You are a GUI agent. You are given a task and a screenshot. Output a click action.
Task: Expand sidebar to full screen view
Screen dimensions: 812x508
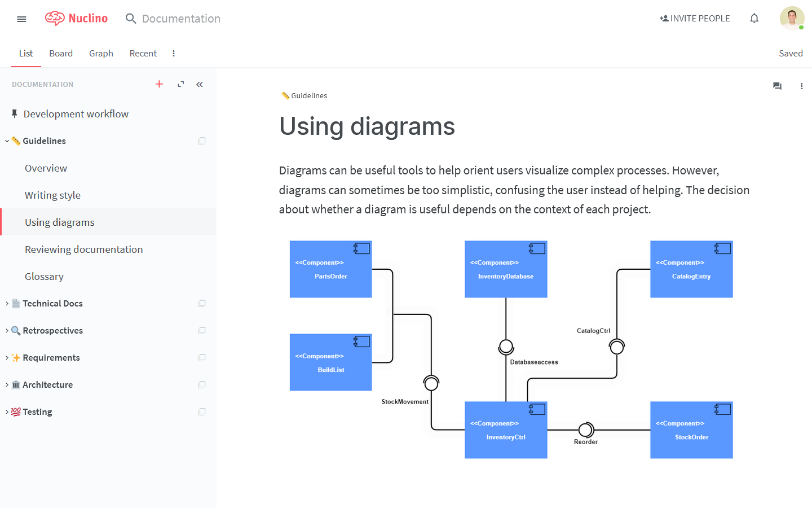tap(180, 84)
